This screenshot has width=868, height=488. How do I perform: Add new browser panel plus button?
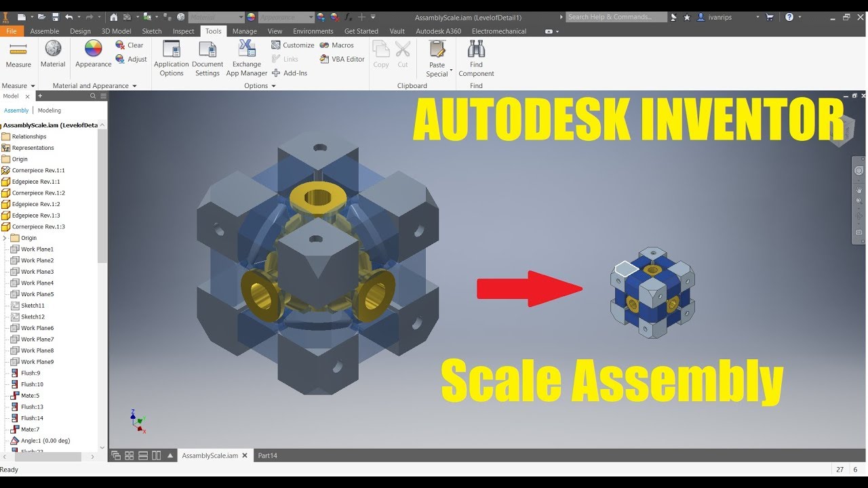point(41,96)
